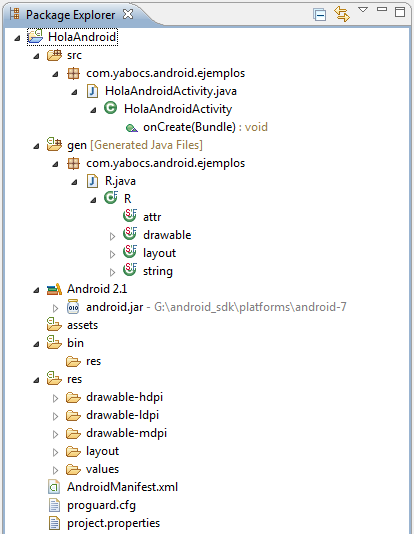This screenshot has width=414, height=534.
Task: Select onCreate(Bundle) : void method
Action: click(x=205, y=127)
